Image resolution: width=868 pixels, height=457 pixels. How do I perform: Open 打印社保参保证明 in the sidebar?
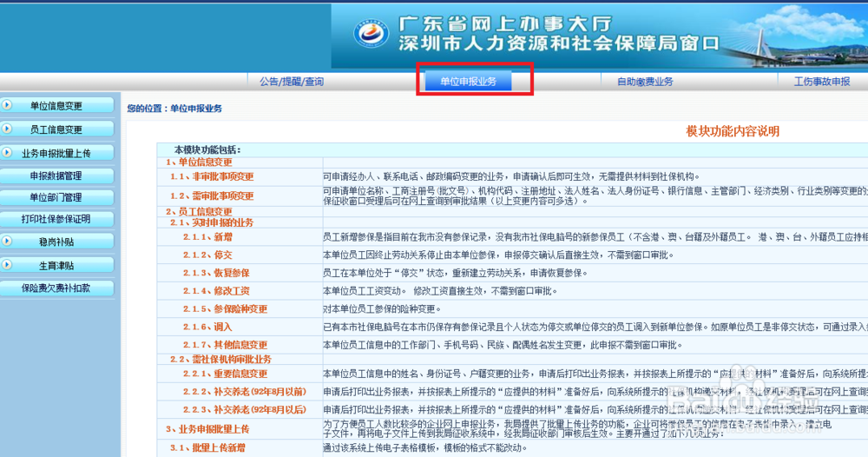56,219
